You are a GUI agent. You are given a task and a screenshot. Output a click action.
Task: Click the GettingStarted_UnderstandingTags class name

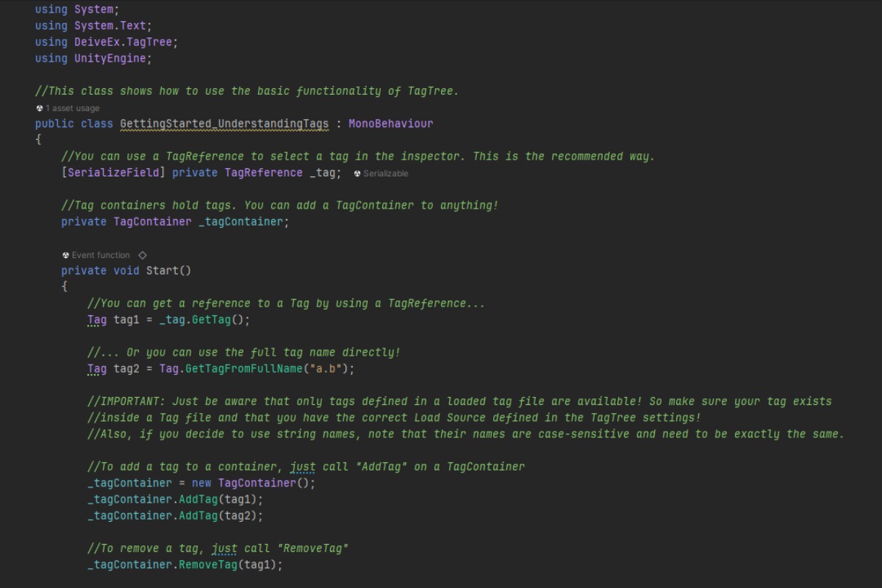(x=224, y=123)
